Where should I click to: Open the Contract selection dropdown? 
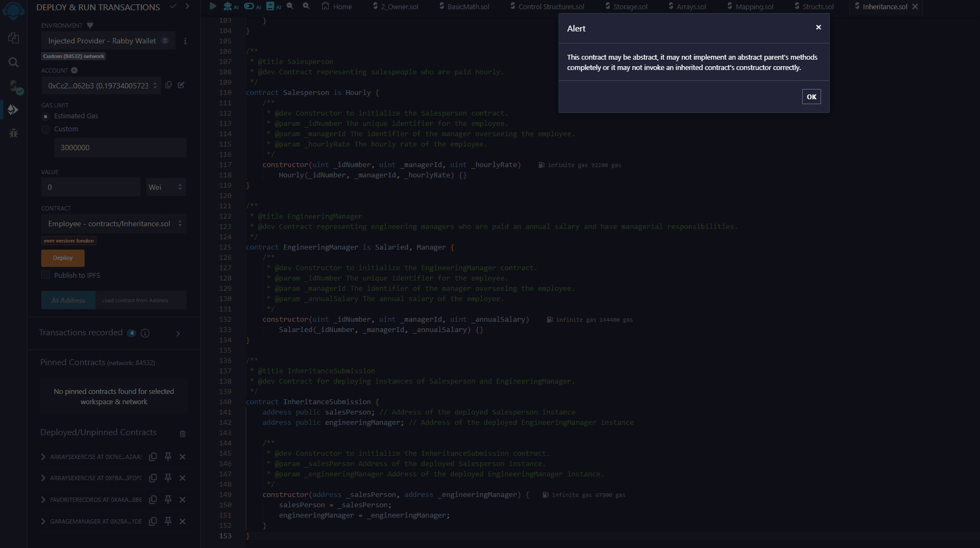114,224
